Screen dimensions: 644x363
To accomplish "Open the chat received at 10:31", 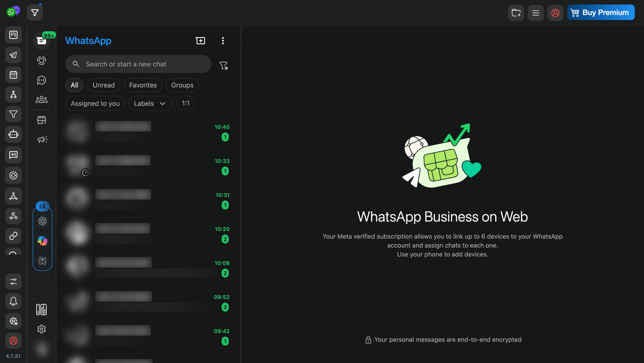I will (149, 199).
